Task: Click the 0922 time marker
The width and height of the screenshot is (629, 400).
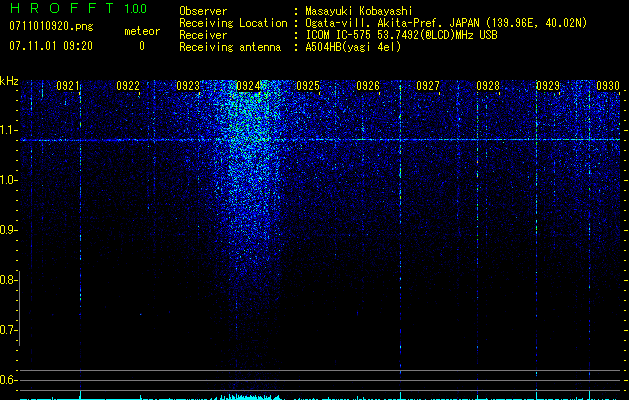Action: 128,86
